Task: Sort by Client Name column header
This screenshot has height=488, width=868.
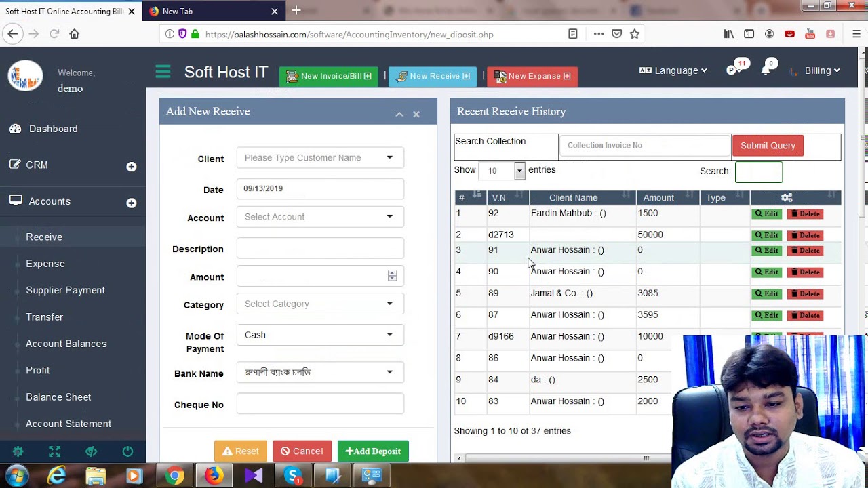Action: coord(583,198)
